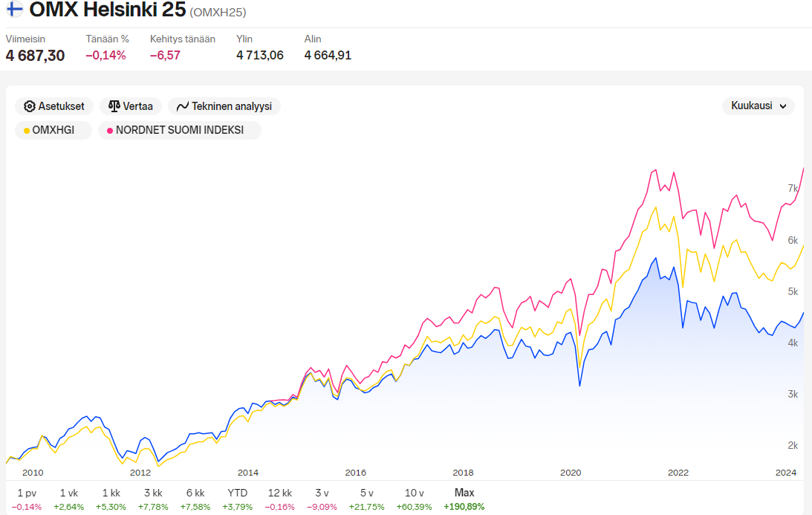Select the 1 pv time range
This screenshot has height=515, width=812.
click(x=27, y=499)
